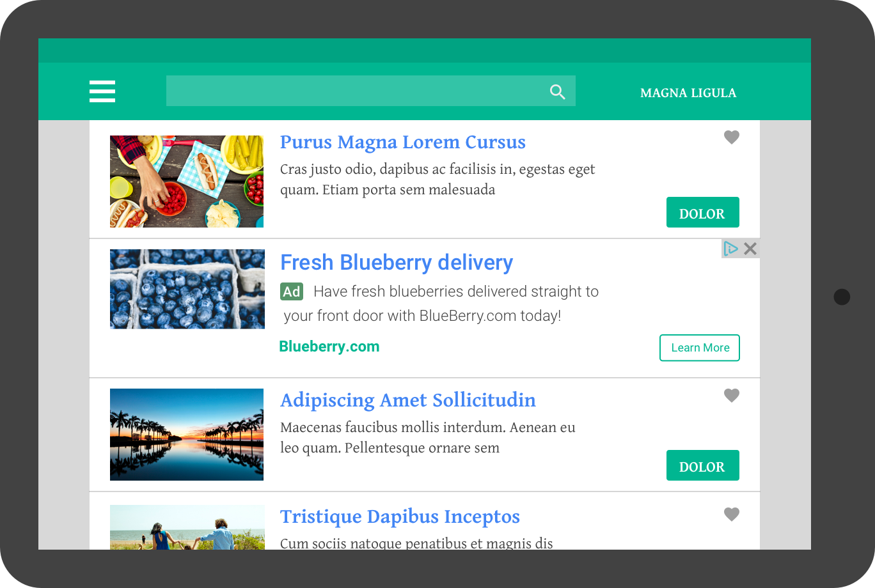Image resolution: width=875 pixels, height=588 pixels.
Task: Open Tristique Dapibus Inceptos title link
Action: pos(400,516)
